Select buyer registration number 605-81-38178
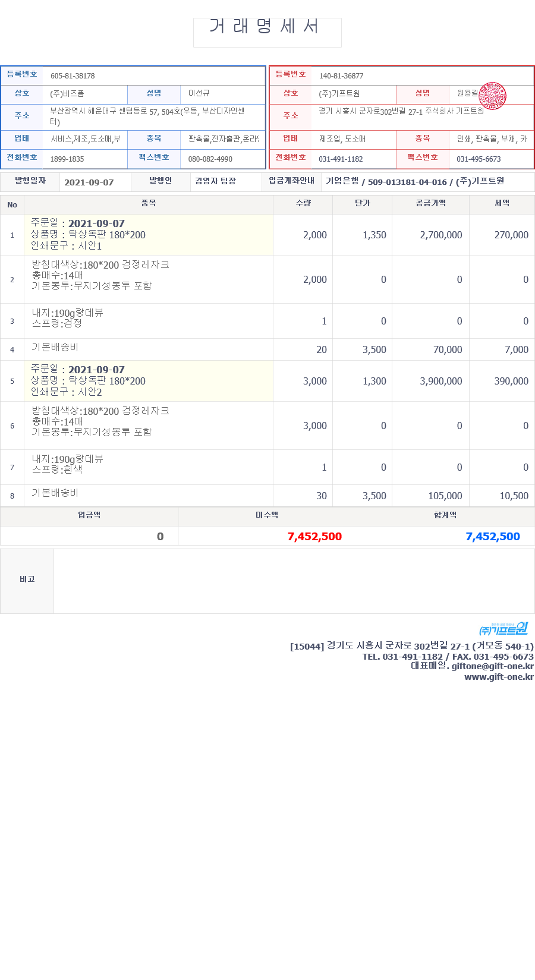The height and width of the screenshot is (980, 535). [73, 76]
